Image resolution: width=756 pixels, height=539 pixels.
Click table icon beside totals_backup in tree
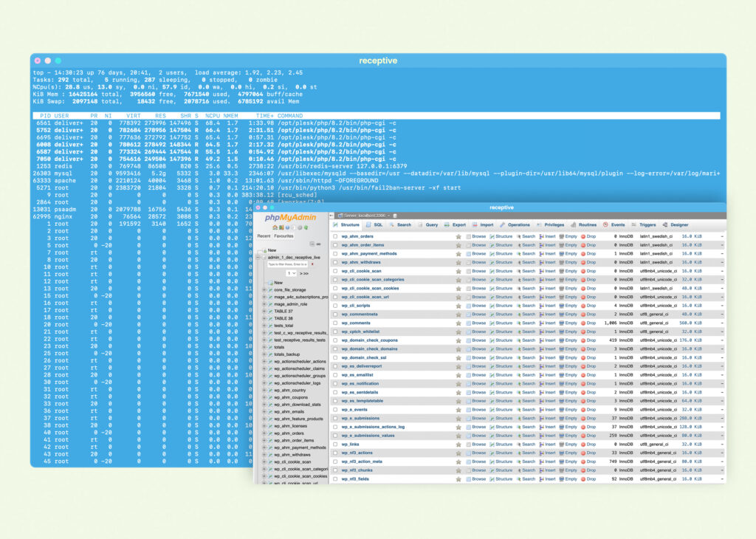pyautogui.click(x=270, y=354)
